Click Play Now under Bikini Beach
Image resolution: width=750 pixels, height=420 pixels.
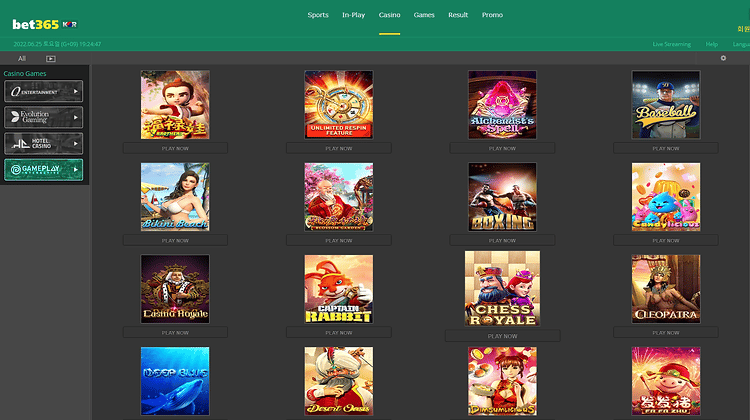coord(175,240)
